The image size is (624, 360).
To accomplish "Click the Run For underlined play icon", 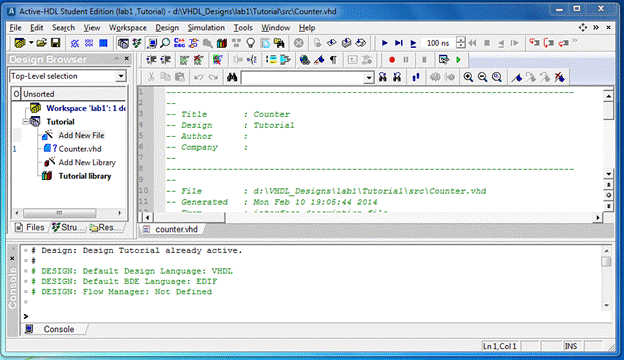I will (x=413, y=43).
